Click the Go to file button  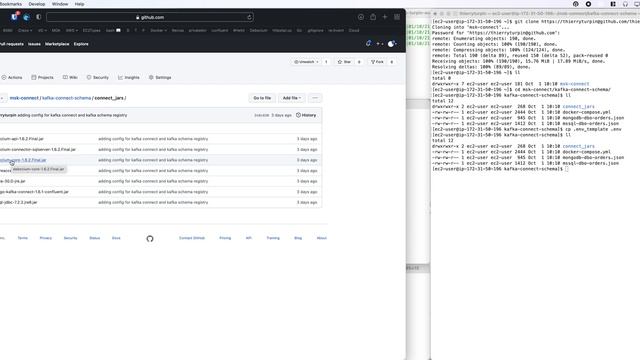click(x=262, y=98)
